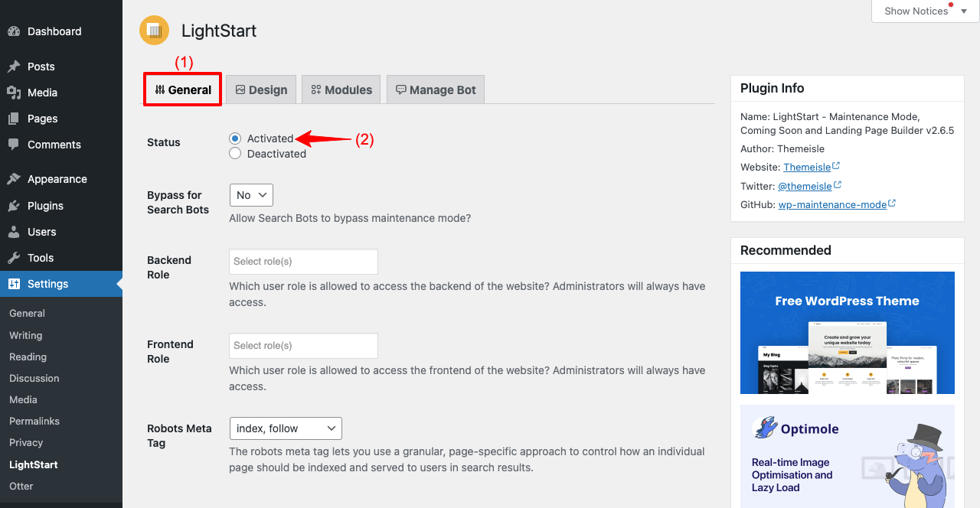
Task: Open the Users person icon
Action: (14, 232)
